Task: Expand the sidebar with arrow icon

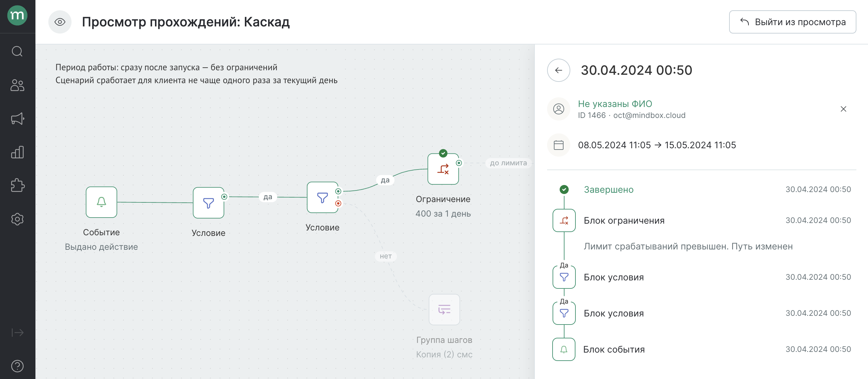Action: 17,333
